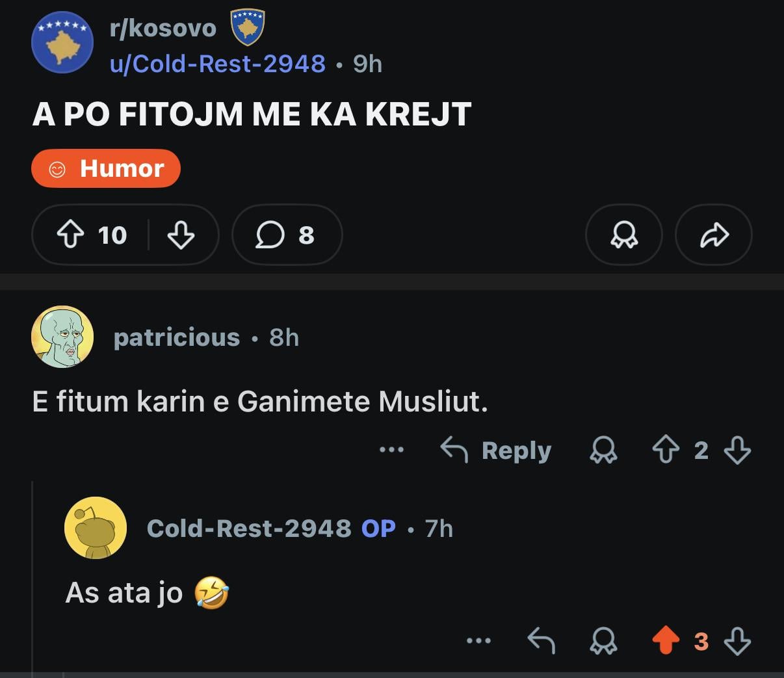The image size is (784, 678).
Task: Remove upvote on Cold-Rest-2948's reply
Action: coord(666,642)
